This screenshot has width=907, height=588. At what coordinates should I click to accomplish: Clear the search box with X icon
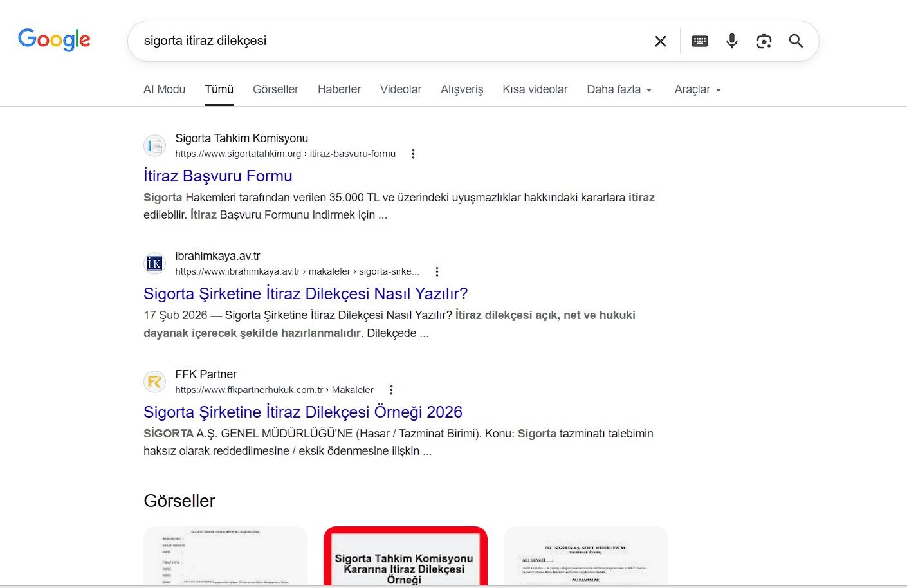(660, 41)
